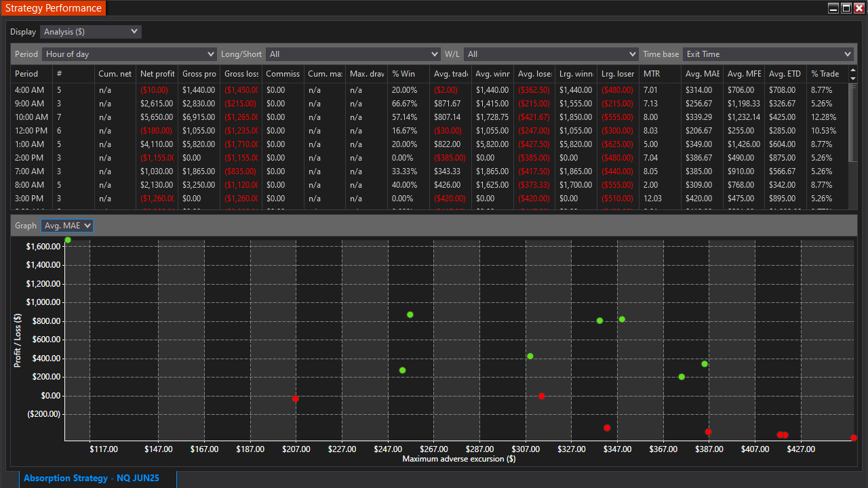The width and height of the screenshot is (868, 488).
Task: Open the Display Analysis ($) dropdown
Action: (91, 32)
